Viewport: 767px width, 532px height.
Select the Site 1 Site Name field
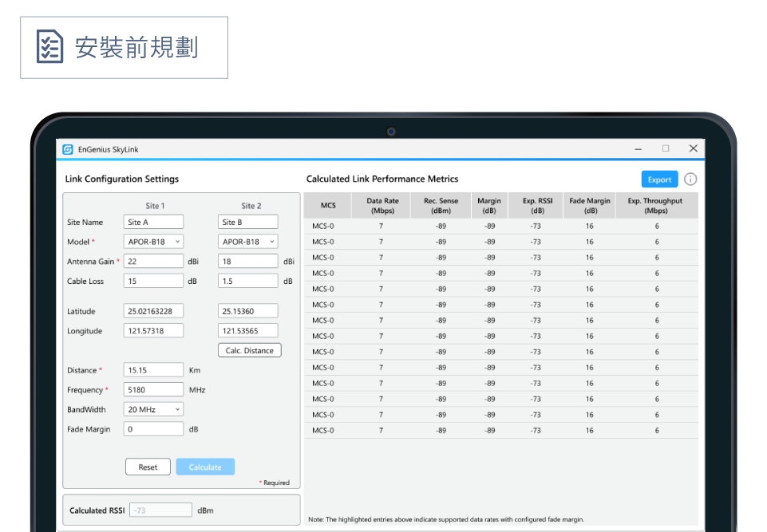[154, 223]
